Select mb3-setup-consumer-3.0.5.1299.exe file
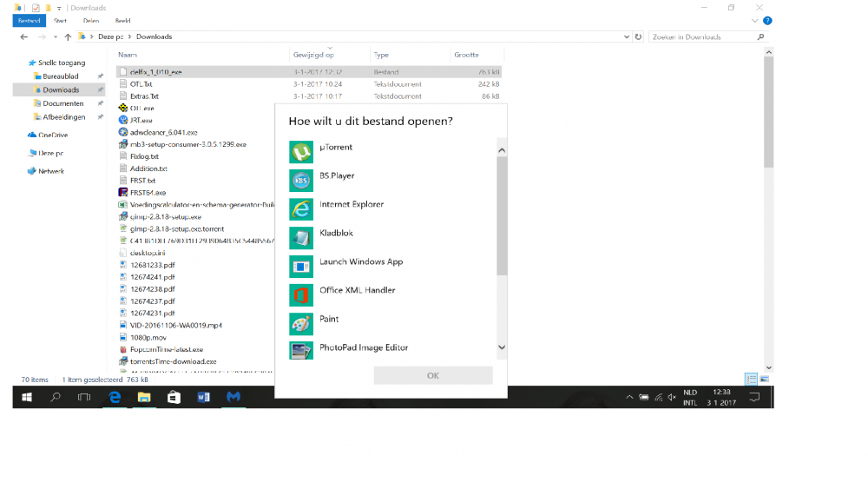The height and width of the screenshot is (489, 868). [x=188, y=144]
